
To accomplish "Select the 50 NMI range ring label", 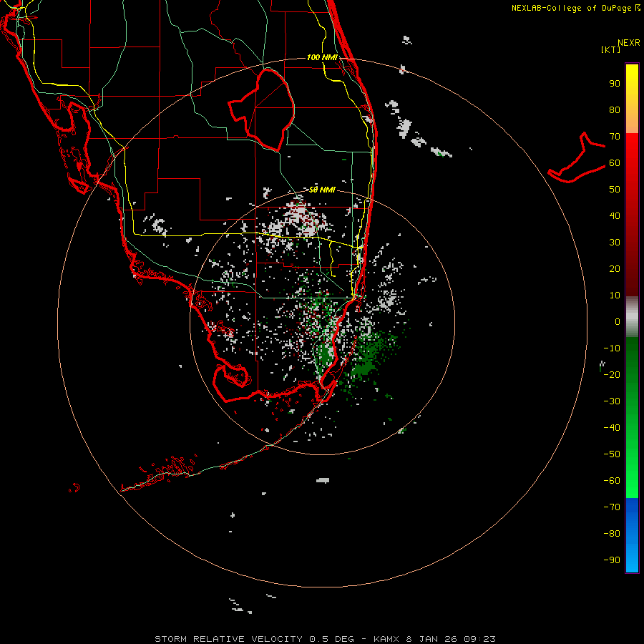I will [x=322, y=190].
